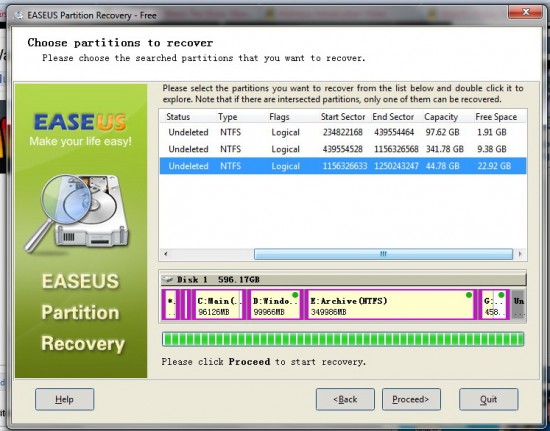Click the scrollbar right arrow
550x431 pixels.
click(x=521, y=254)
